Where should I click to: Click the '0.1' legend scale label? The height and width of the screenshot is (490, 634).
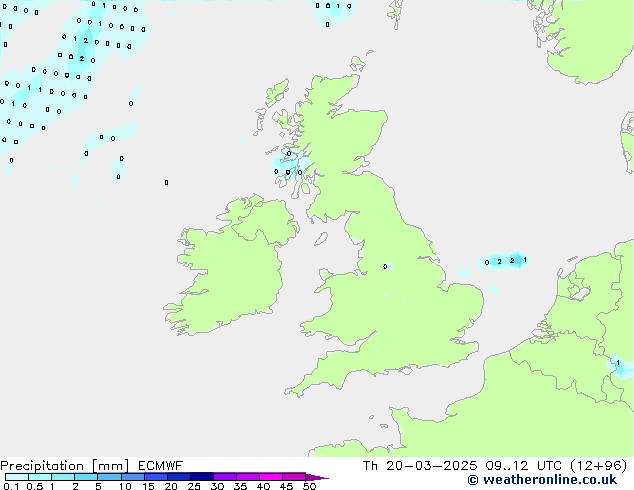(x=11, y=486)
